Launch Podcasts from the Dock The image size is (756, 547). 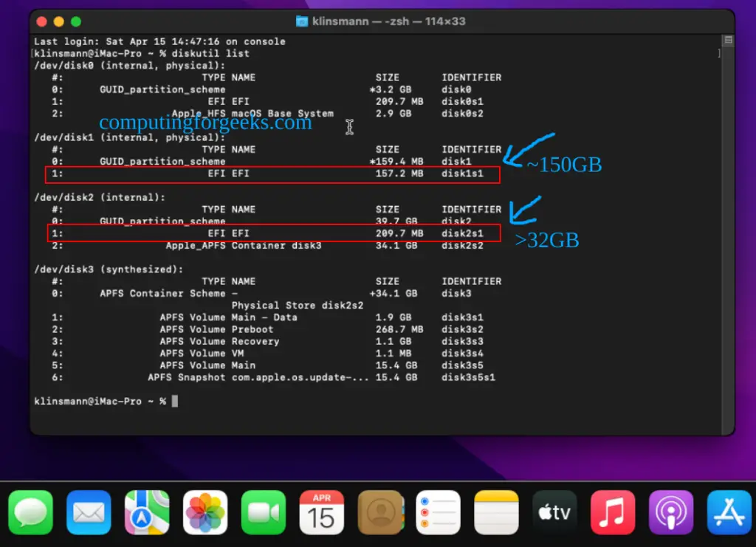(671, 512)
